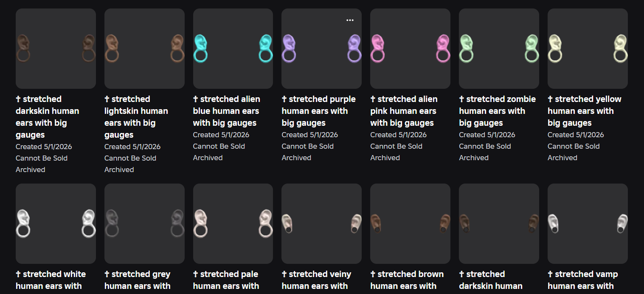The image size is (644, 294).
Task: Click the zombie green ears thumbnail
Action: pyautogui.click(x=499, y=48)
